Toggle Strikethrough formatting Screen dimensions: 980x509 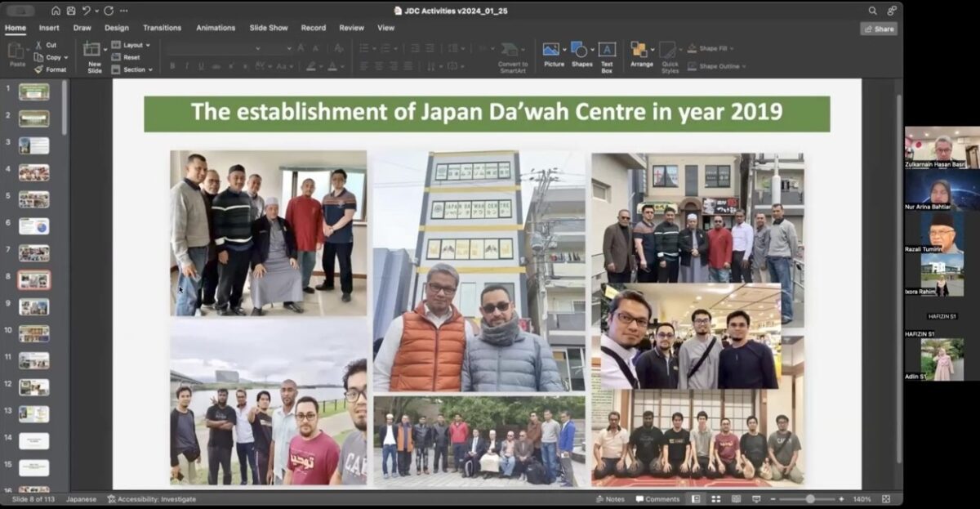(217, 66)
